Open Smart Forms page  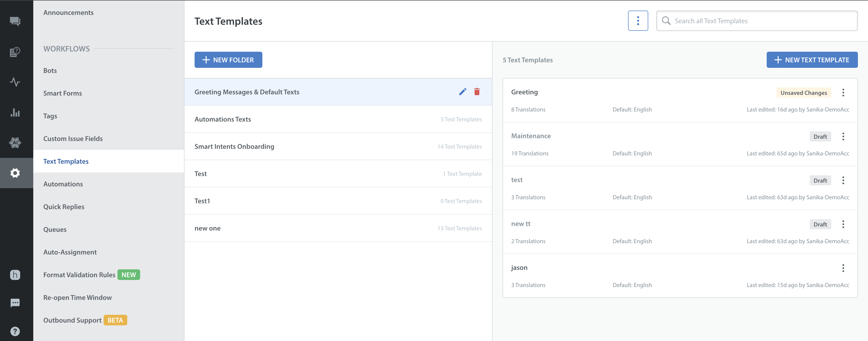tap(62, 93)
